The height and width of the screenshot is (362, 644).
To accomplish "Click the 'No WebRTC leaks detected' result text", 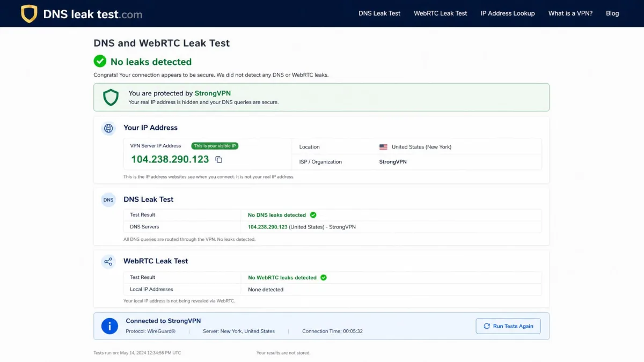I will point(282,278).
